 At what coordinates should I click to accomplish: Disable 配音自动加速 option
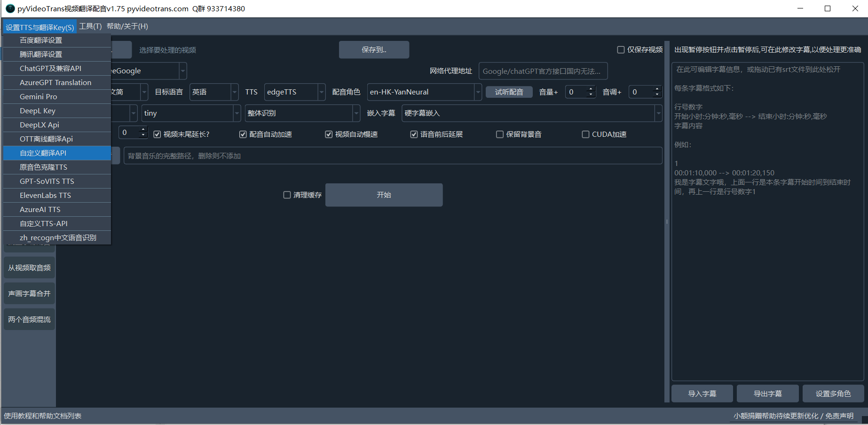coord(243,134)
